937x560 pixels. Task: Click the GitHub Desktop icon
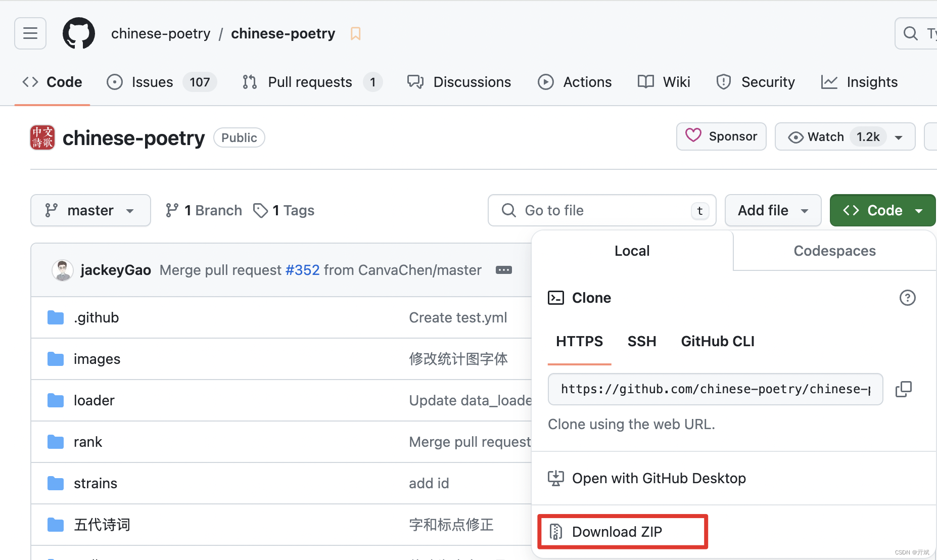point(555,478)
